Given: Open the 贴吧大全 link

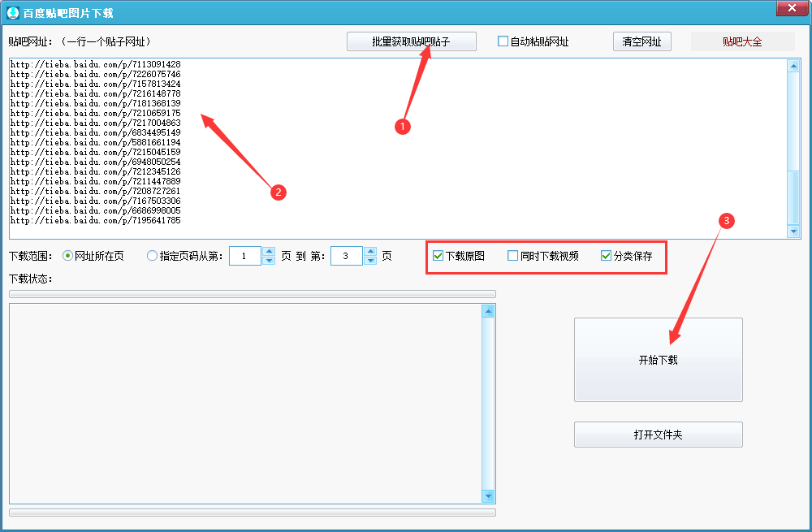Looking at the screenshot, I should coord(742,41).
